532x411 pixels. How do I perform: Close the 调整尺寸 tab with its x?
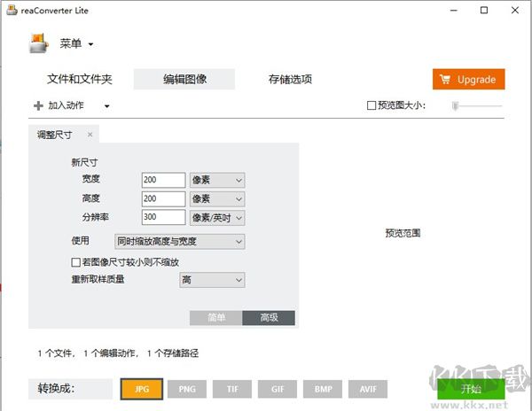90,135
